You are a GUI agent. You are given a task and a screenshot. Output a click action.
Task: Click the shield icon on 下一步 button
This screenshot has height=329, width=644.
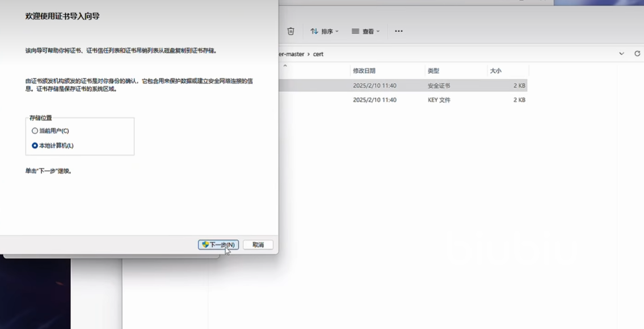pos(205,244)
